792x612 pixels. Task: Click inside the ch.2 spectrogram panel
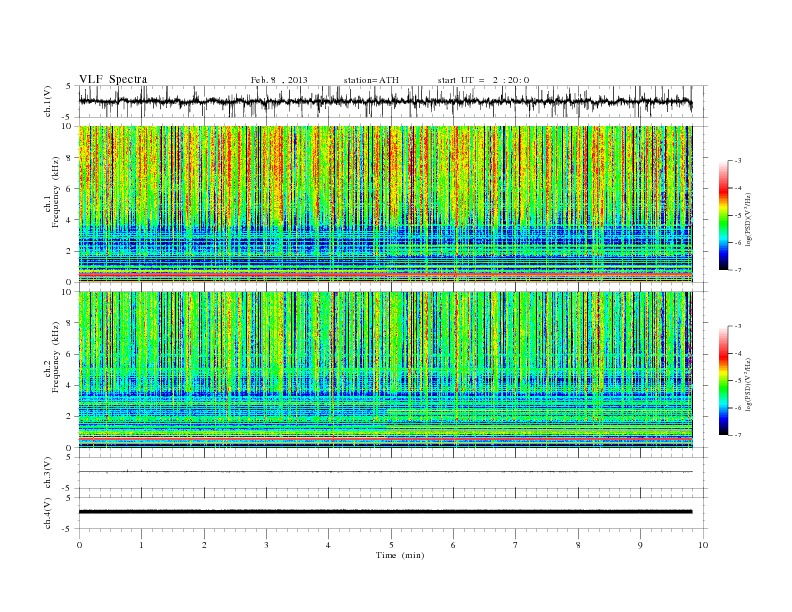click(385, 370)
